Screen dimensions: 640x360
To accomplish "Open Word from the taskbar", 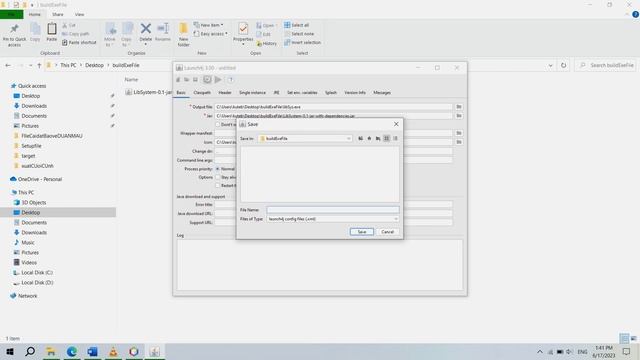I will 93,351.
